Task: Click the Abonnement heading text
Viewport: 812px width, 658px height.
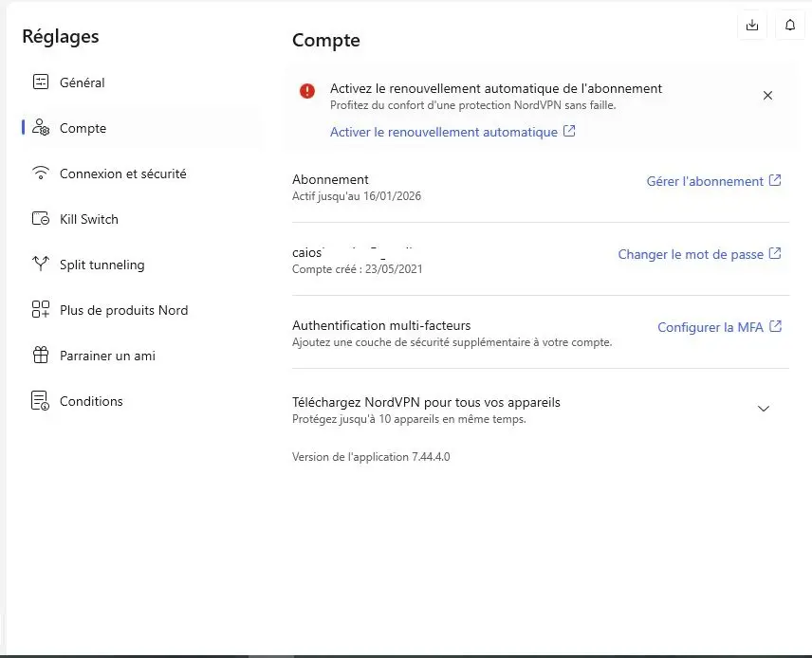Action: [330, 179]
